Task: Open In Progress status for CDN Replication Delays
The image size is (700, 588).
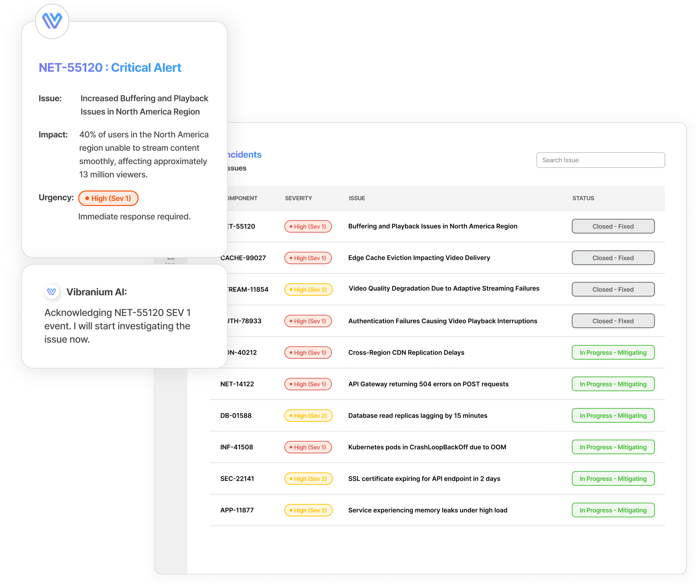Action: (x=613, y=352)
